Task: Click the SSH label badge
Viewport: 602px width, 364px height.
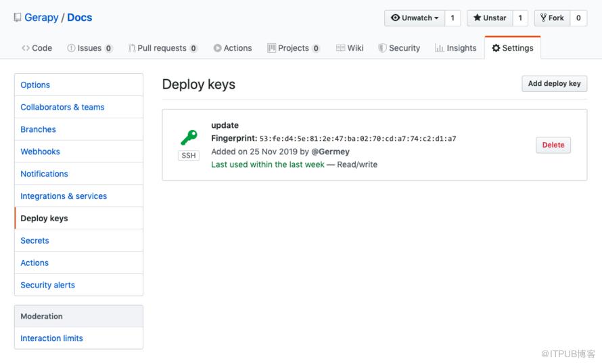Action: click(189, 156)
